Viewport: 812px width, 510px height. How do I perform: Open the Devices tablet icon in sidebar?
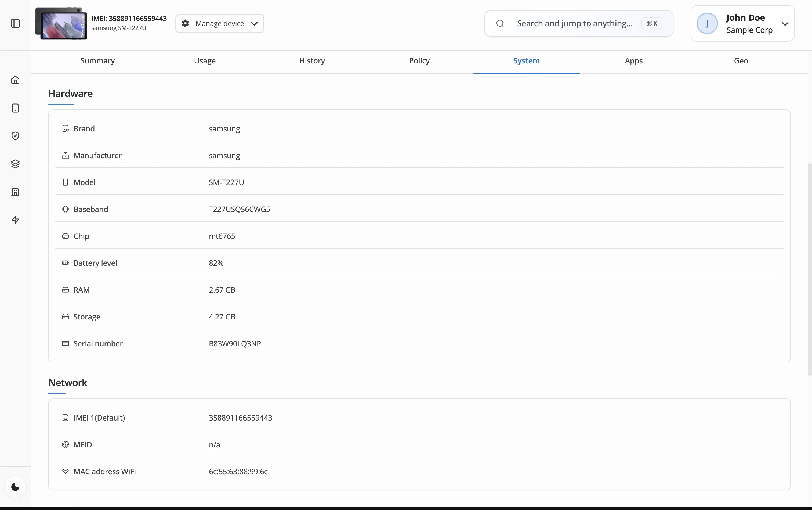coord(15,108)
